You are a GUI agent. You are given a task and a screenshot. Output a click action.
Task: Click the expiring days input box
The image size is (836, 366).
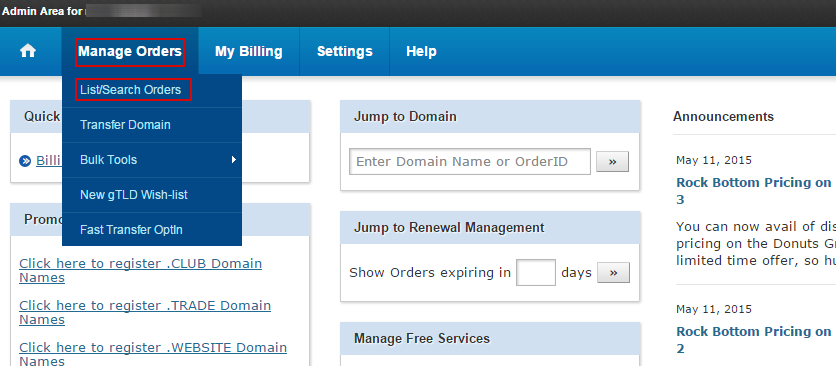pyautogui.click(x=536, y=273)
